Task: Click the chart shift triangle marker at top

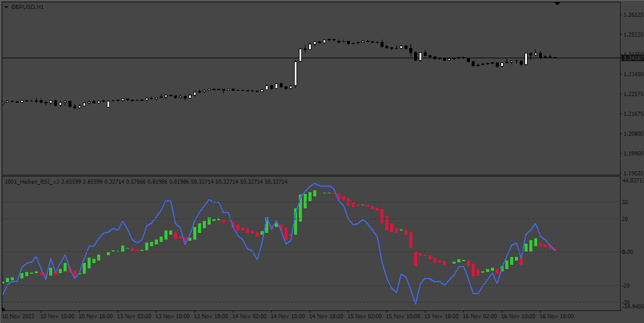Action: pos(557,4)
